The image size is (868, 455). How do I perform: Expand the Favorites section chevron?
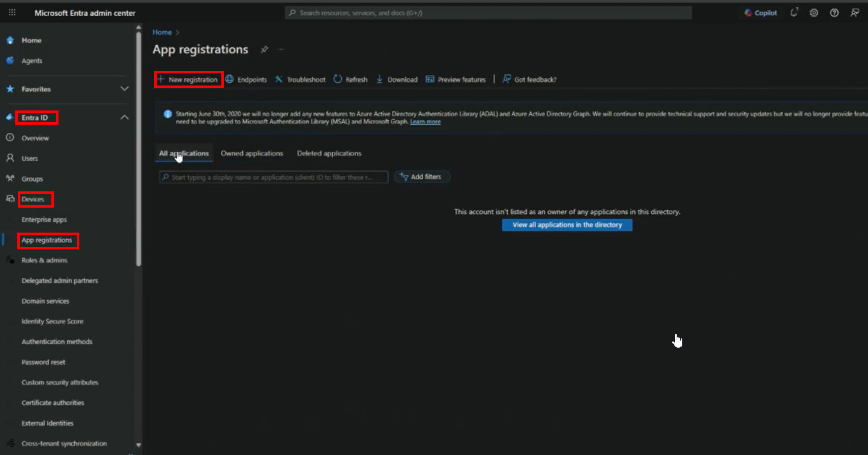(x=125, y=89)
